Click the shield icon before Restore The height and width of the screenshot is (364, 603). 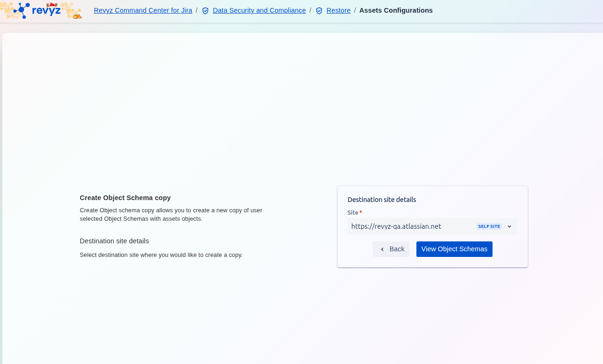pyautogui.click(x=319, y=11)
